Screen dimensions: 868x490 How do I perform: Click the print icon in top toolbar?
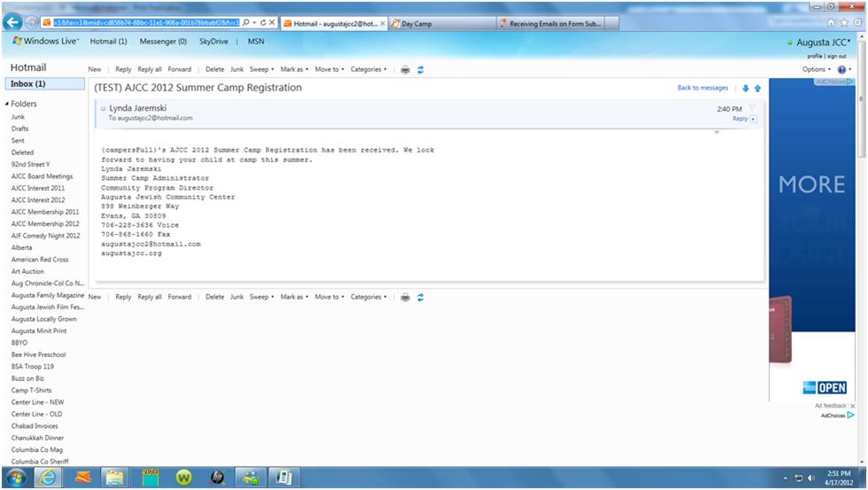click(x=405, y=69)
